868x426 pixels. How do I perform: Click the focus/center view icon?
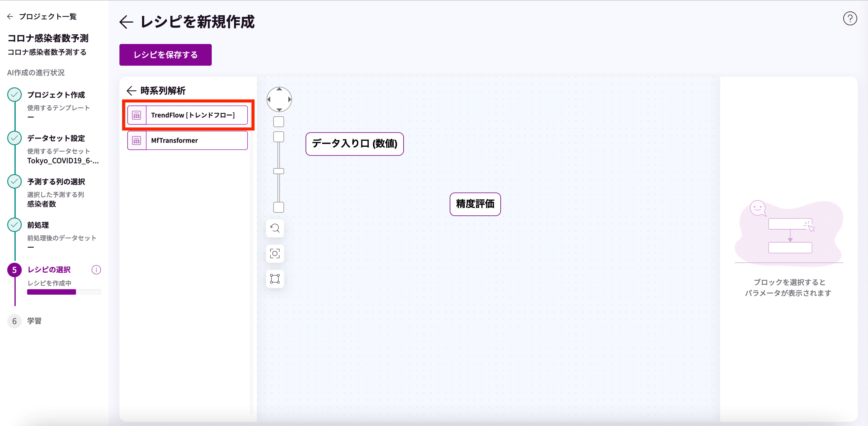point(275,254)
